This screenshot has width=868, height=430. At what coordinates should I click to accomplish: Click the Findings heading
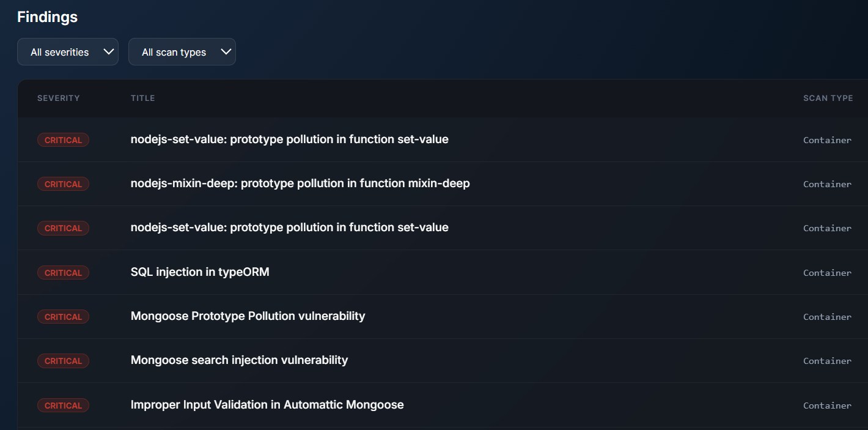point(47,17)
